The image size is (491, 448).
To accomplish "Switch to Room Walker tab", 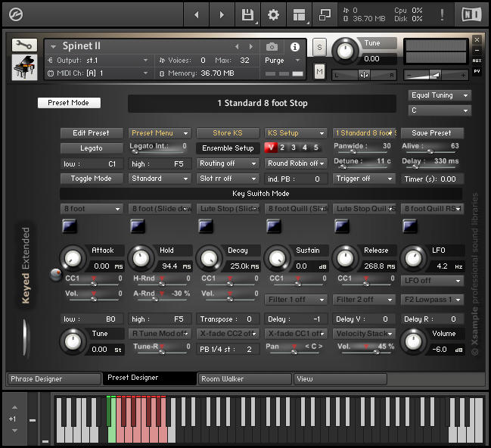I will coord(245,379).
